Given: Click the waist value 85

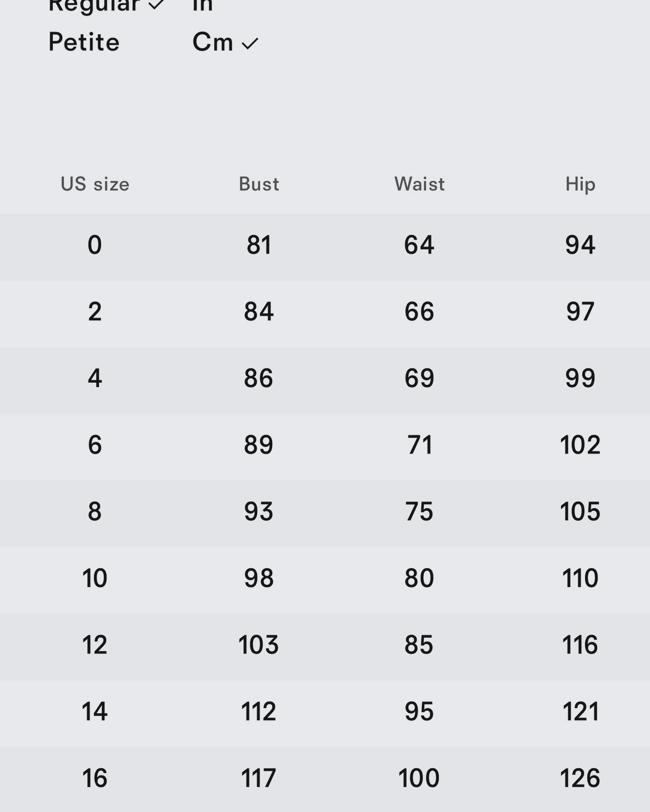Looking at the screenshot, I should [419, 645].
